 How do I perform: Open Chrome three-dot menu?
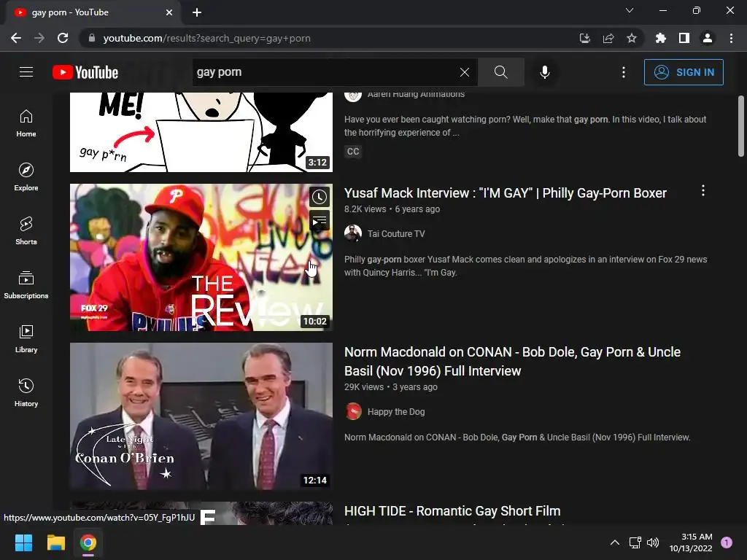[731, 38]
